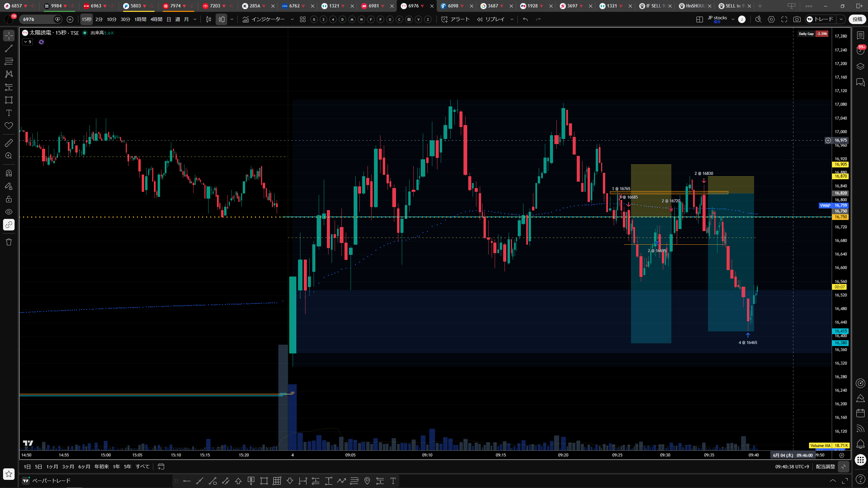Expand the timeframe interval dropdown arrow
The width and height of the screenshot is (868, 488).
[x=195, y=19]
